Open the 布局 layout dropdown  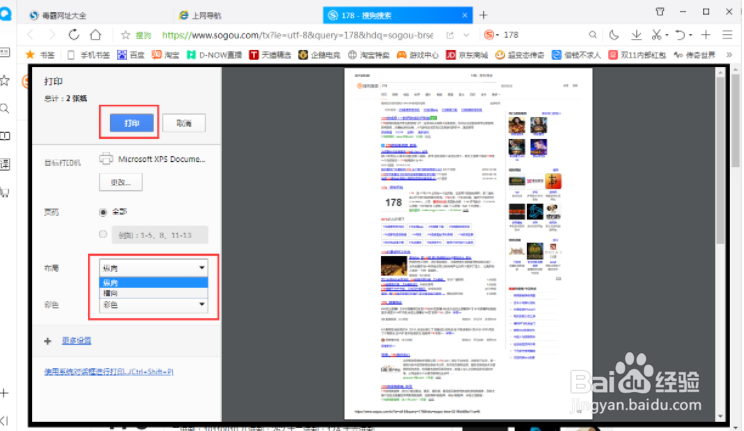[153, 268]
